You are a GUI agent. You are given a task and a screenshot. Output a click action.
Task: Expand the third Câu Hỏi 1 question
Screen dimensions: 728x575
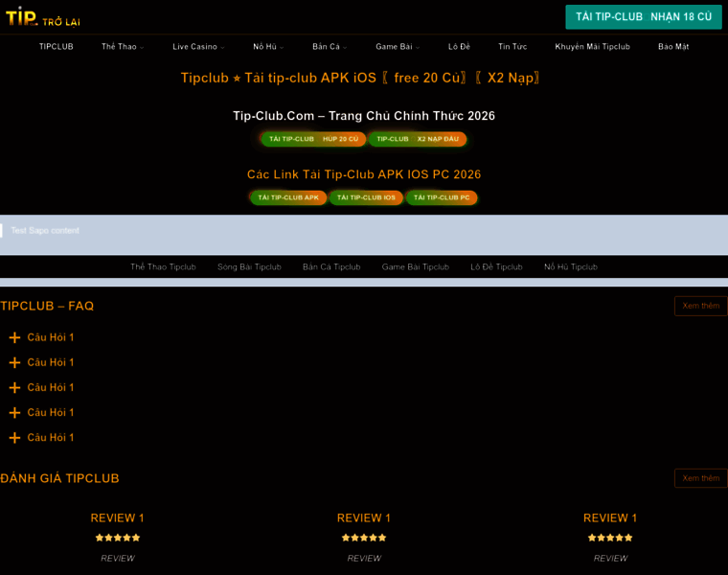50,387
